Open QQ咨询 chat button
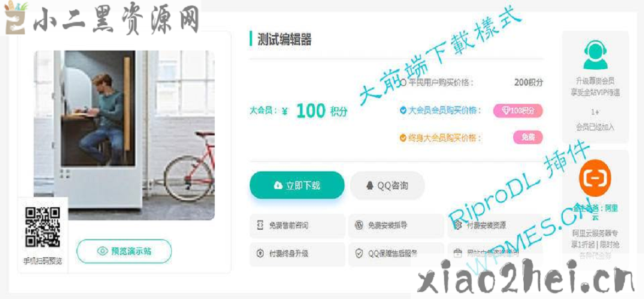 point(387,186)
